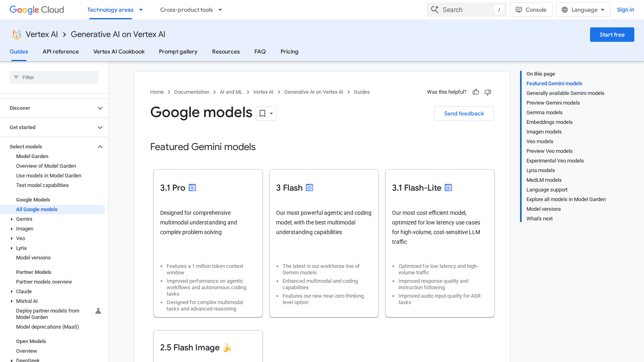Open the API reference tab
The height and width of the screenshot is (362, 644).
click(61, 51)
